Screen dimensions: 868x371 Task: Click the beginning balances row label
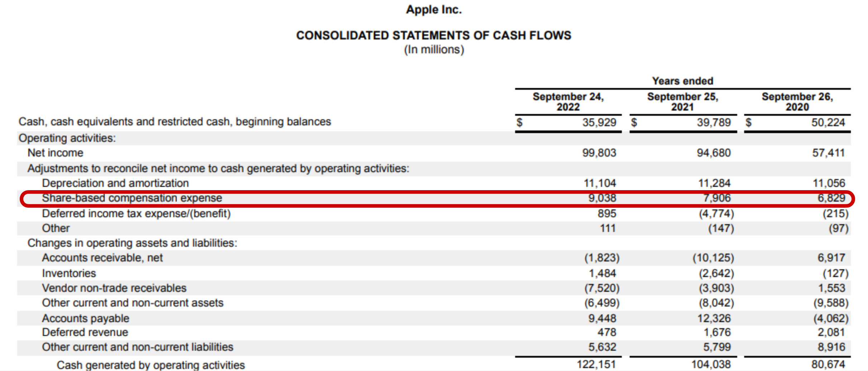[x=175, y=122]
